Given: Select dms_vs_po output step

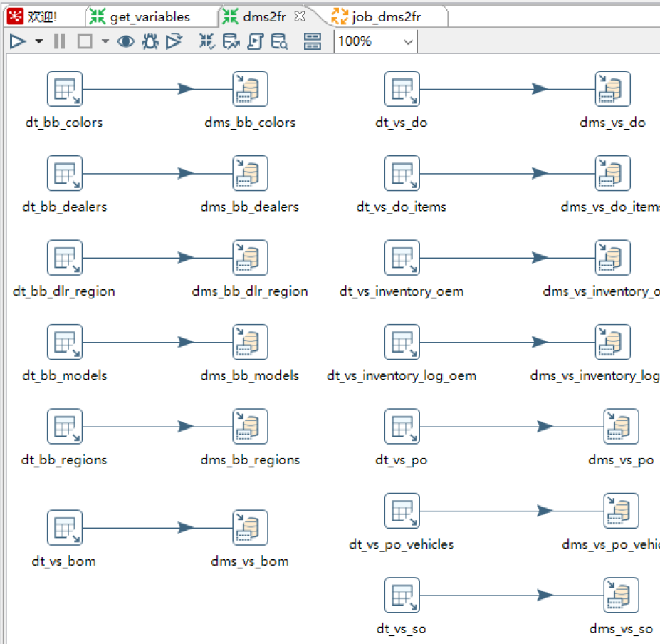Looking at the screenshot, I should click(x=621, y=426).
